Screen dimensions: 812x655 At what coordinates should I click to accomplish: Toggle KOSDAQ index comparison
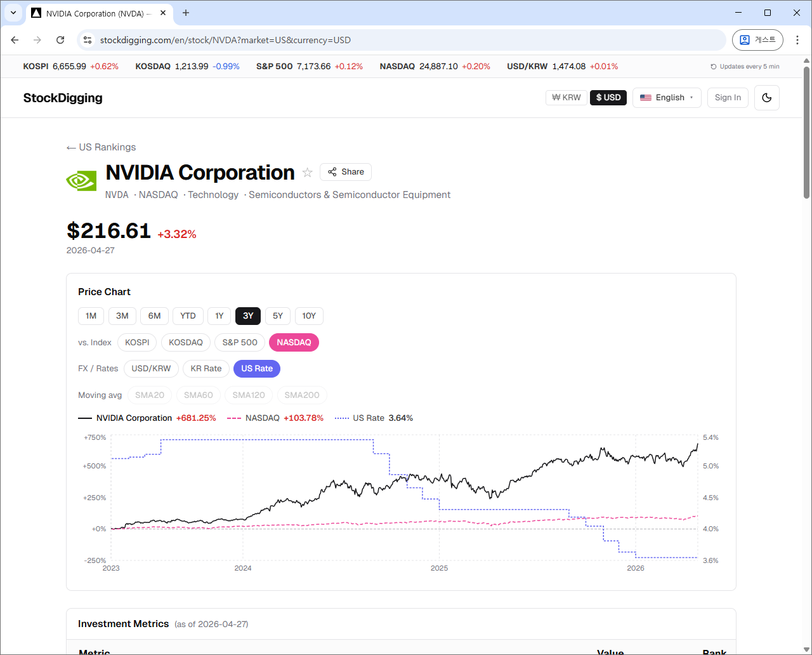pyautogui.click(x=186, y=343)
